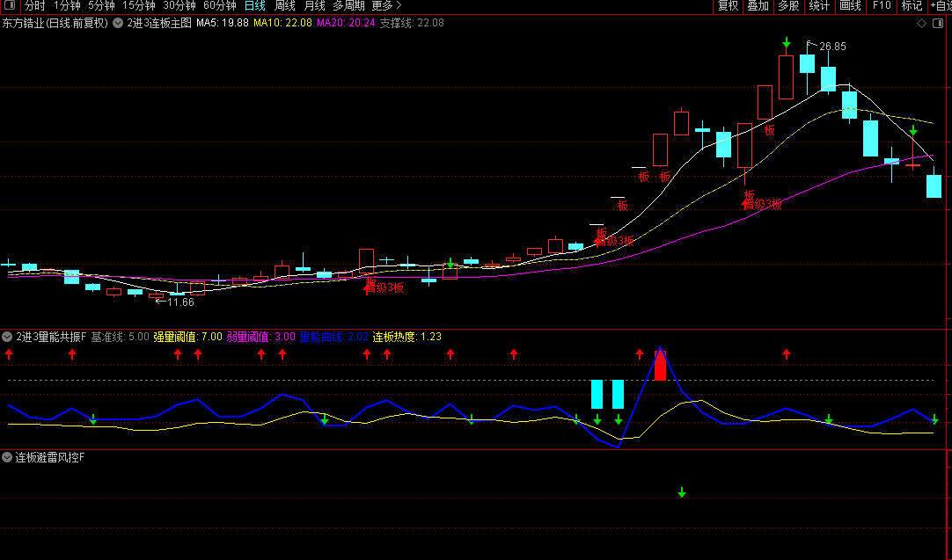
Task: Click the 11.66 low price label
Action: point(180,302)
